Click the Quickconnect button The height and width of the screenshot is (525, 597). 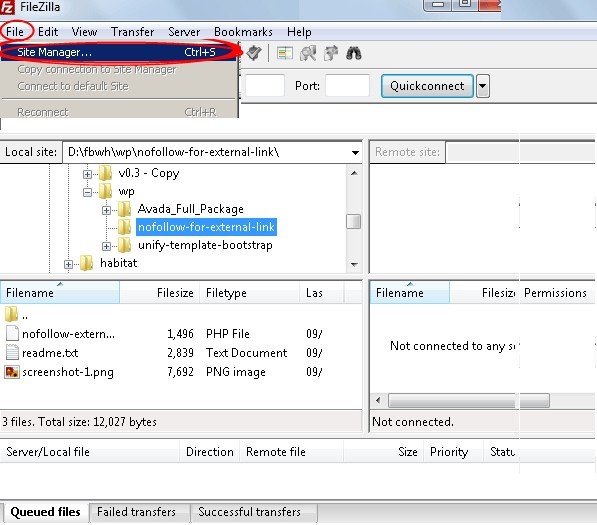[x=427, y=86]
